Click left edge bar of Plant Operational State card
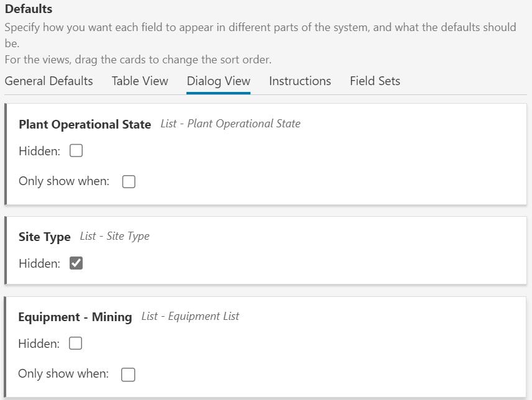This screenshot has width=532, height=400. 6,154
